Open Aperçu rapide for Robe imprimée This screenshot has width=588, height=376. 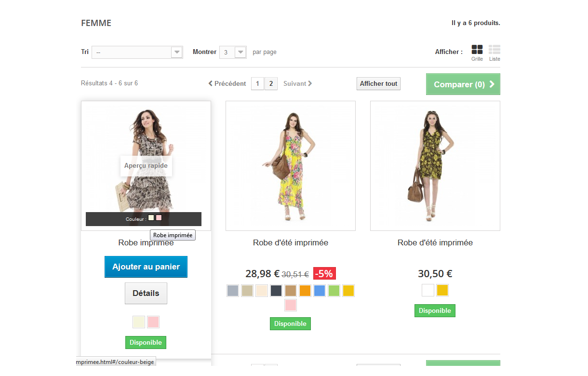pos(146,166)
